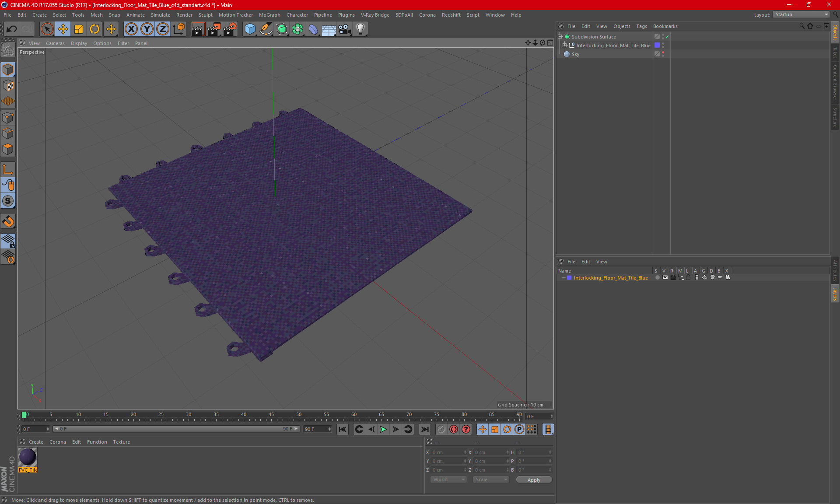The width and height of the screenshot is (840, 504).
Task: Add a Camera object
Action: (345, 29)
